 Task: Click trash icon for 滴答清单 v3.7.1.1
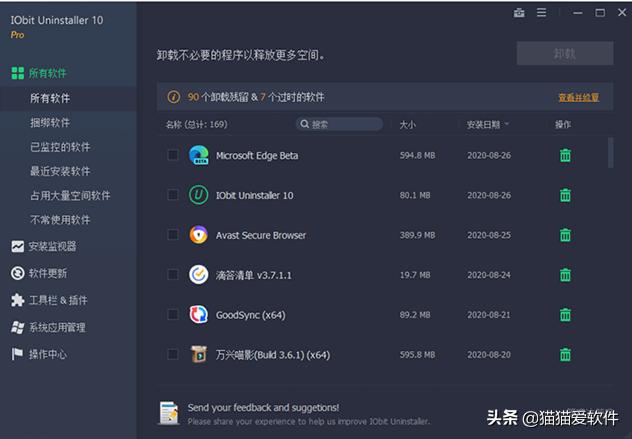pos(565,275)
